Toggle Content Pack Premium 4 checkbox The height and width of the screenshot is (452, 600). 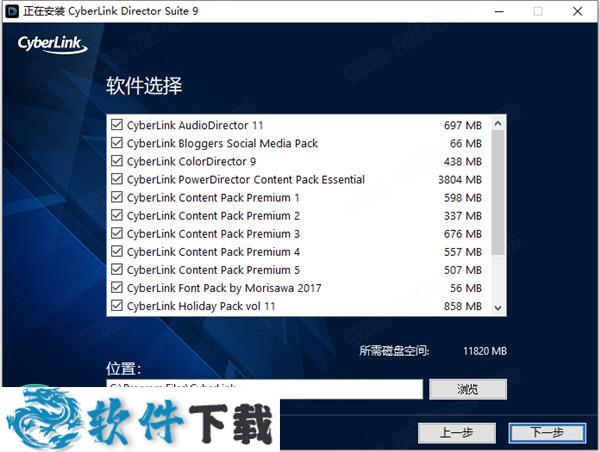click(117, 251)
